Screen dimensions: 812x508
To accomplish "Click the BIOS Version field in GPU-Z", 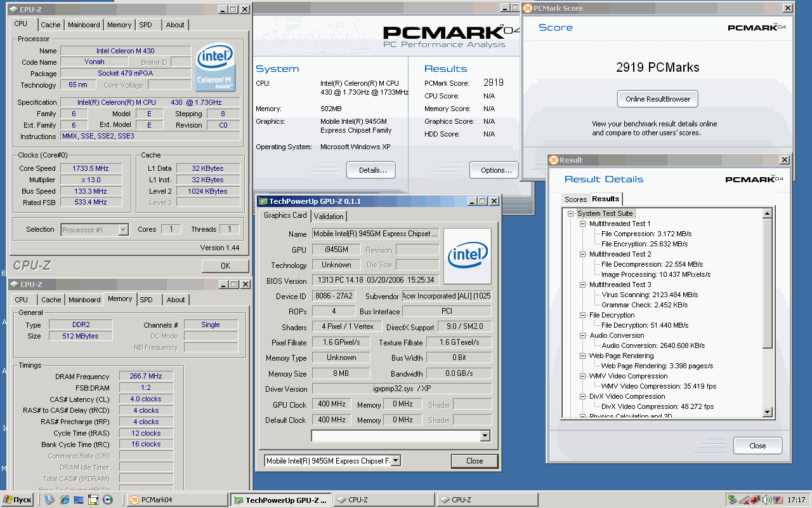I will coord(376,280).
